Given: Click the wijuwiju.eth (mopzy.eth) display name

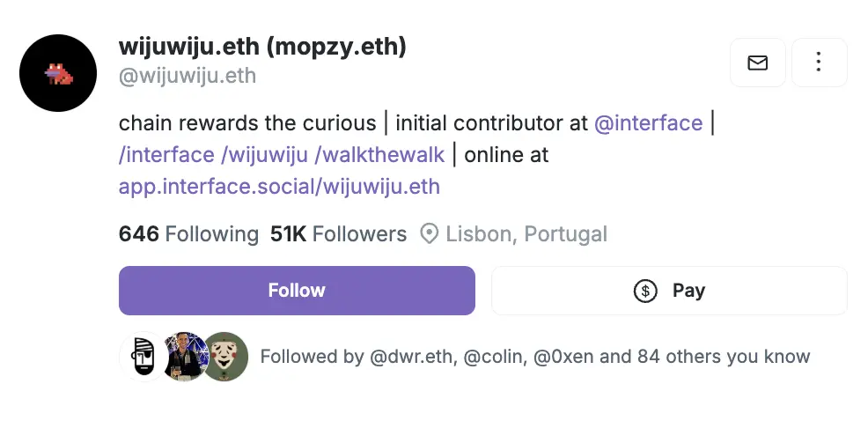Looking at the screenshot, I should pos(262,47).
